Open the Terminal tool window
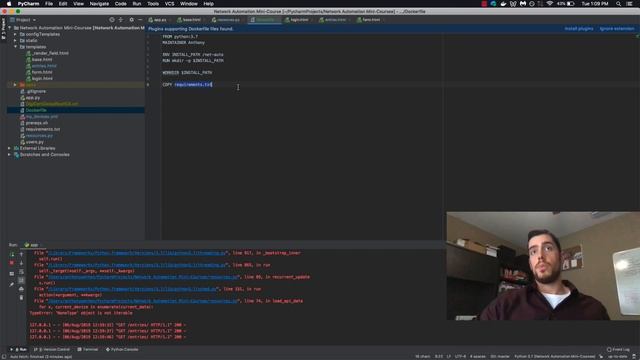 (x=88, y=349)
